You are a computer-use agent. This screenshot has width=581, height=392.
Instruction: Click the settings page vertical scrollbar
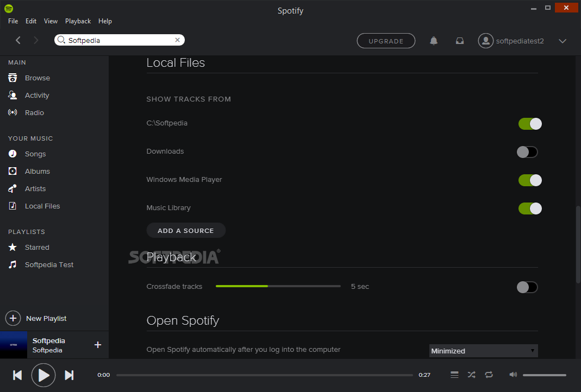(x=578, y=244)
